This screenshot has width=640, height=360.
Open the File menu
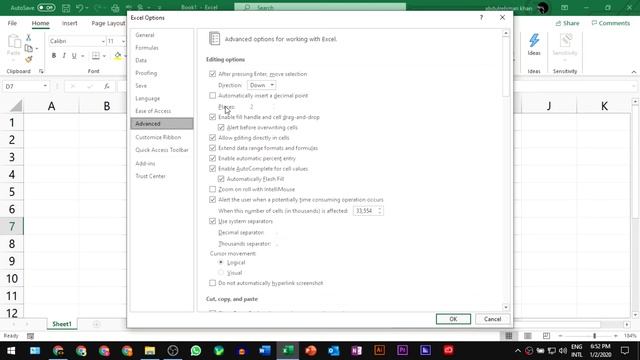(x=12, y=23)
